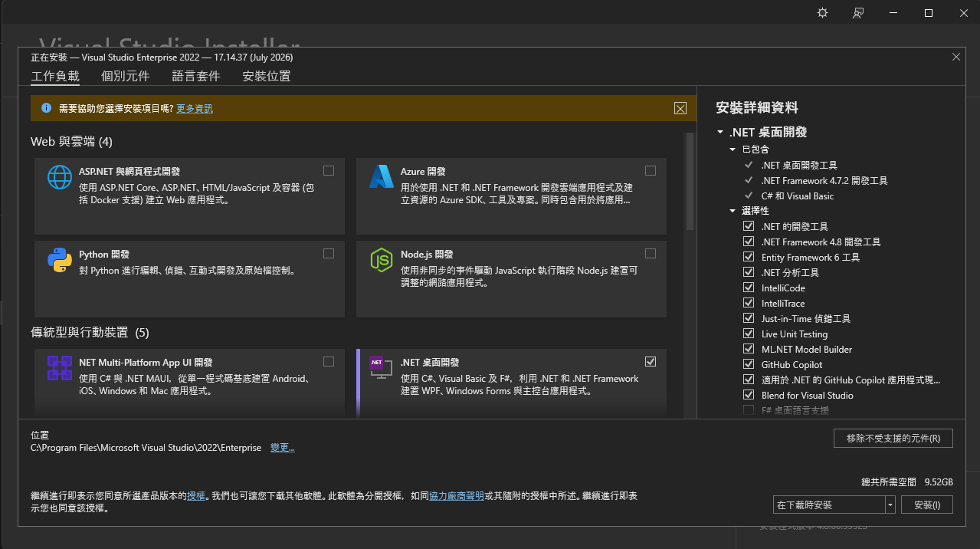Viewport: 980px width, 549px height.
Task: Click the Node.js development workload icon
Action: tap(382, 261)
